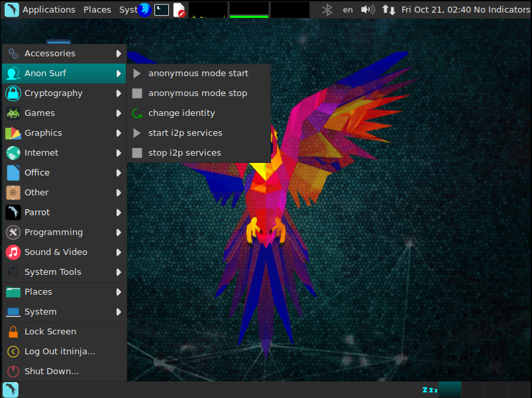532x398 pixels.
Task: Click the System Tools sliders icon
Action: (13, 272)
